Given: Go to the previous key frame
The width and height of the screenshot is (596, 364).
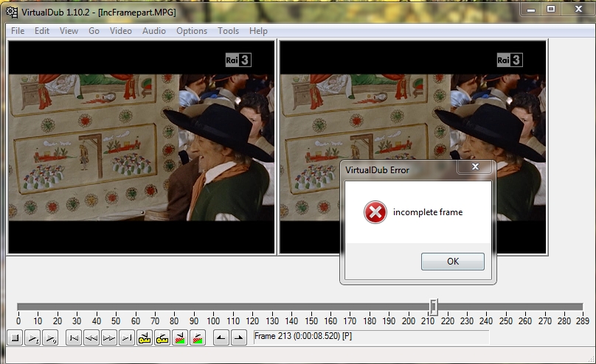Looking at the screenshot, I should tap(144, 337).
